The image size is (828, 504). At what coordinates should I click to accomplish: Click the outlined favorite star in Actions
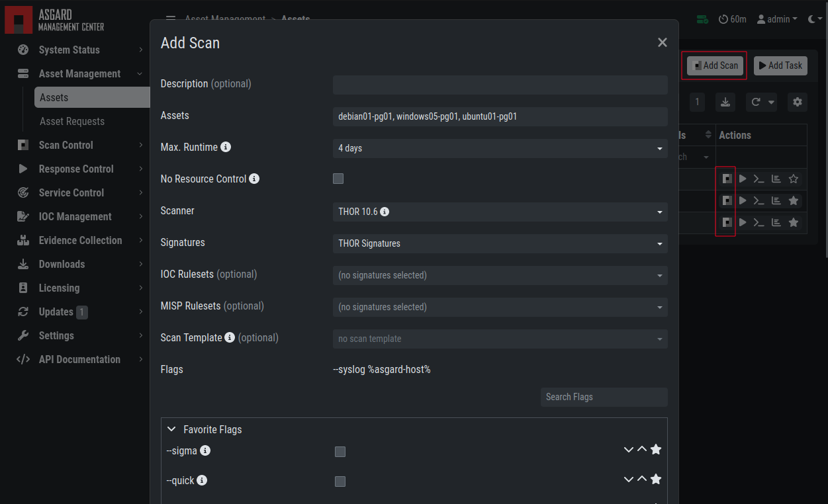coord(794,179)
